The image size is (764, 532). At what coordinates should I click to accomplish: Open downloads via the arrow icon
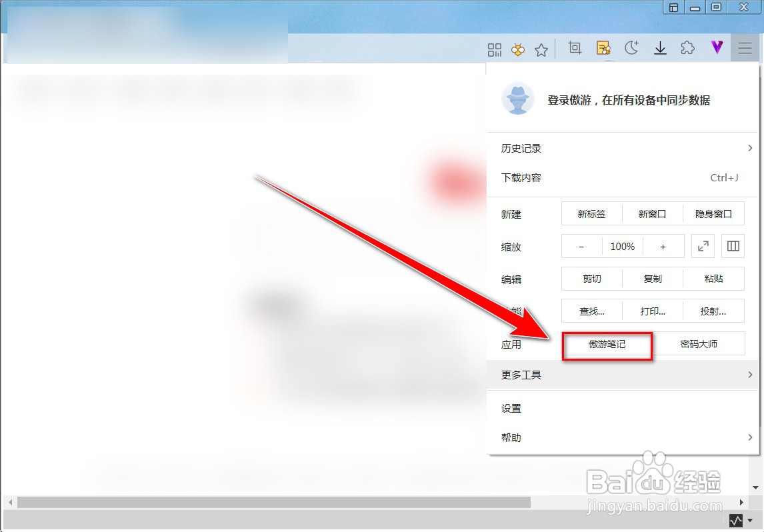pyautogui.click(x=660, y=48)
